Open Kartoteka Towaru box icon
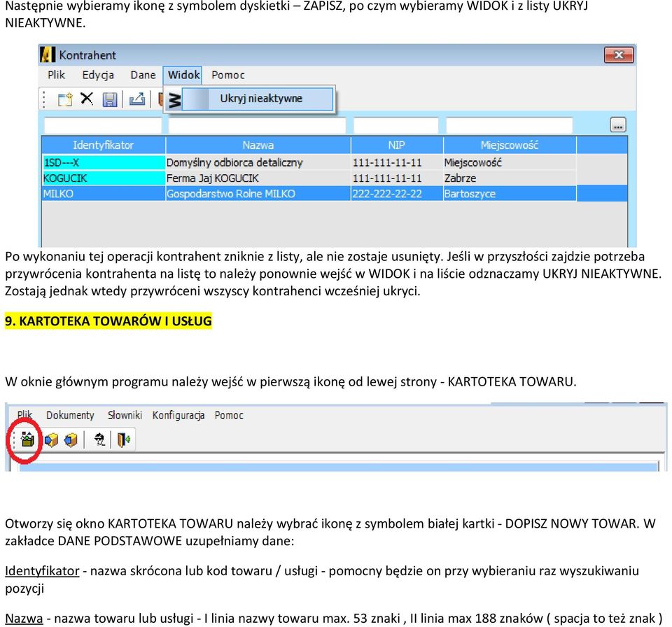 (27, 439)
